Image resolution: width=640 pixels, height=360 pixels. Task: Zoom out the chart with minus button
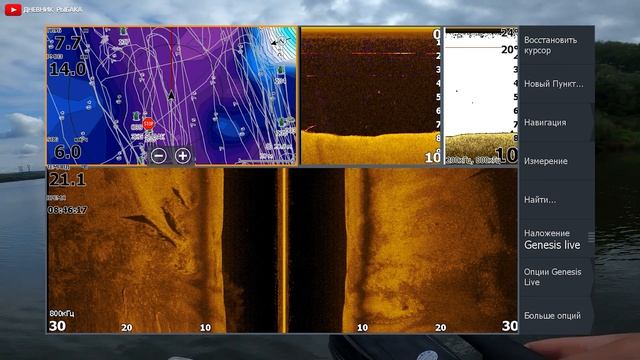158,156
